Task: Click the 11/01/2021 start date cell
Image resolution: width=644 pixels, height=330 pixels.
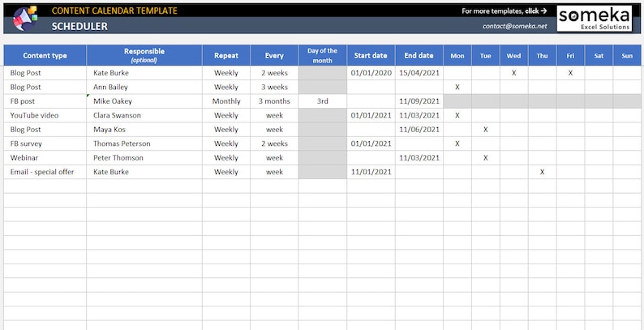Action: (x=371, y=172)
